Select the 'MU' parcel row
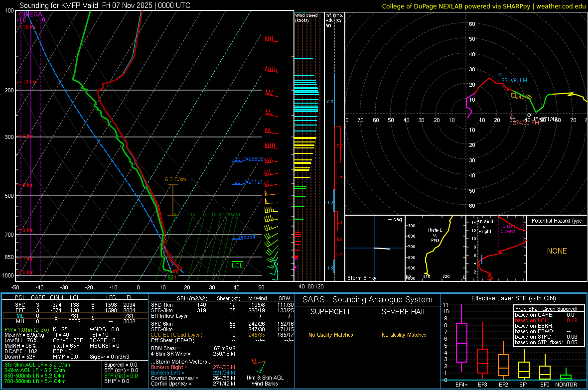Image resolution: width=588 pixels, height=390 pixels. [x=75, y=321]
